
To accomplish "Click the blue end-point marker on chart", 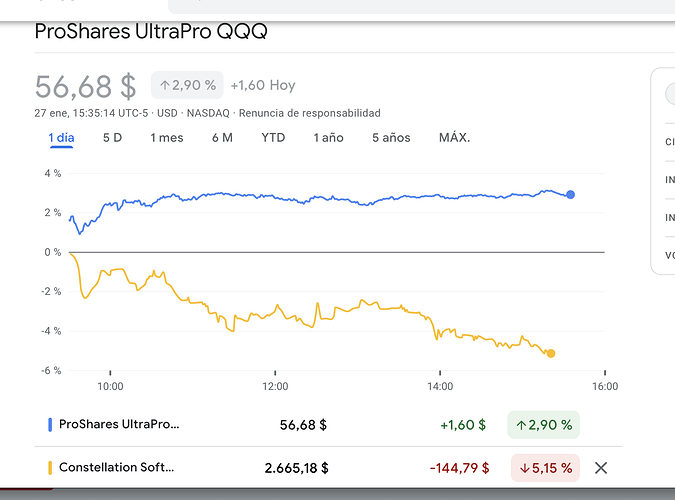I will pos(570,195).
